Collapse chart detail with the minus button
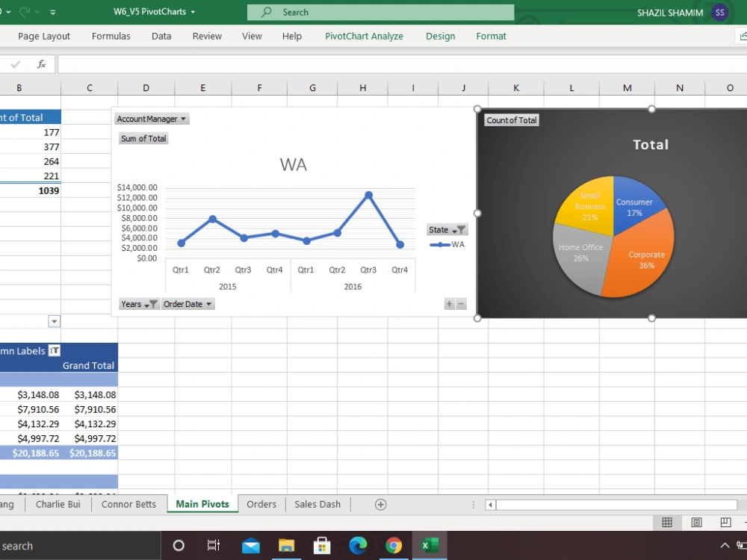This screenshot has height=560, width=747. [461, 304]
